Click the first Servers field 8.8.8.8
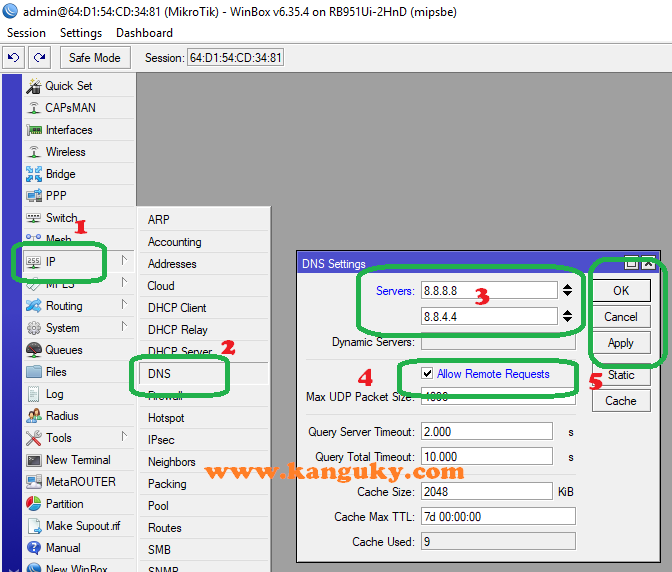Viewport: 672px width, 572px height. pyautogui.click(x=489, y=290)
